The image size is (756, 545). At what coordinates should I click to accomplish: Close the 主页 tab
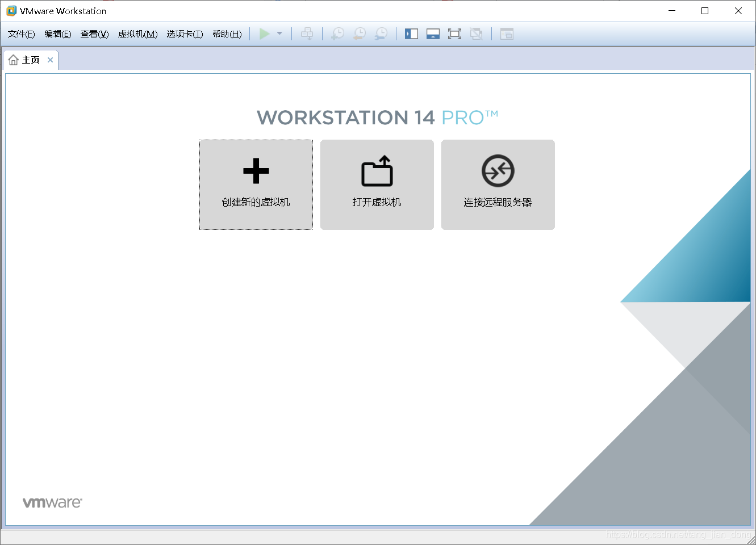[x=50, y=60]
